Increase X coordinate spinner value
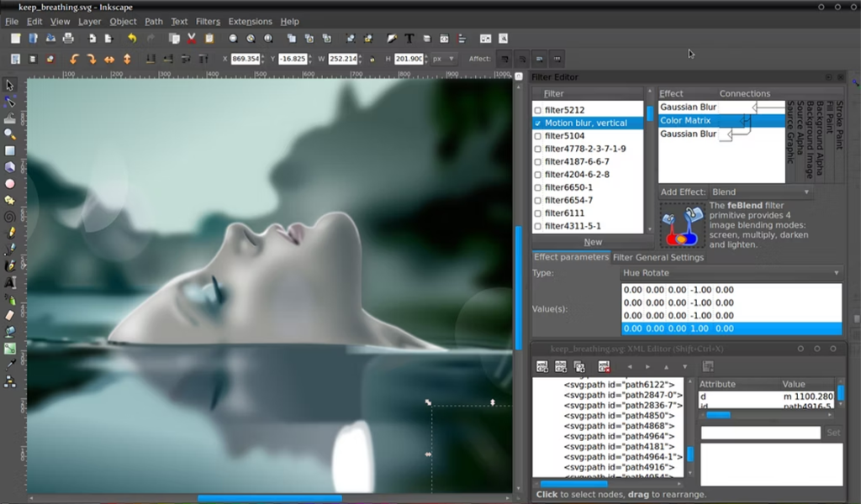Image resolution: width=861 pixels, height=504 pixels. (x=263, y=56)
